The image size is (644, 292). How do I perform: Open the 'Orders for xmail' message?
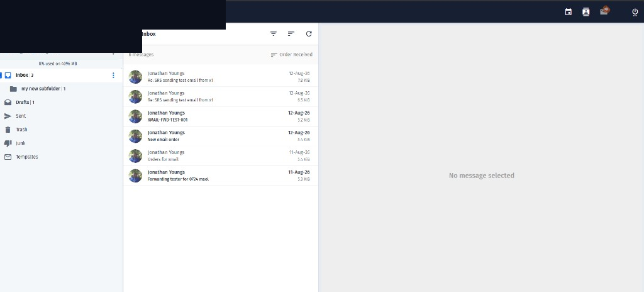[221, 156]
